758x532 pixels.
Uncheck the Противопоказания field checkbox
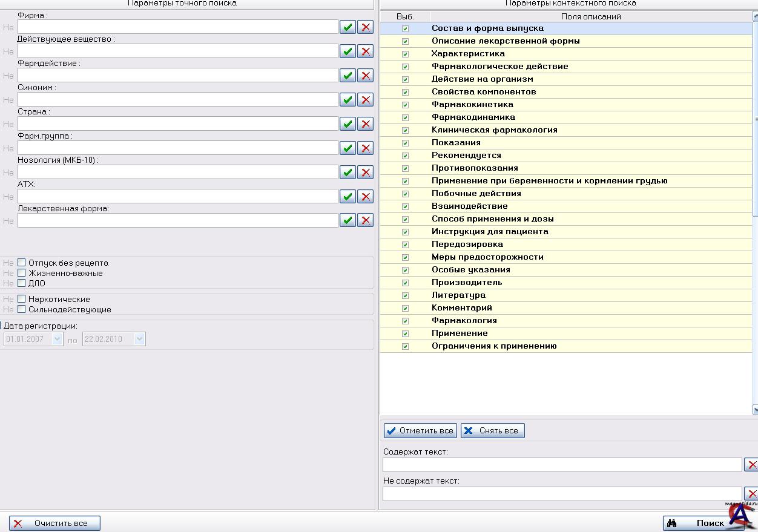405,168
